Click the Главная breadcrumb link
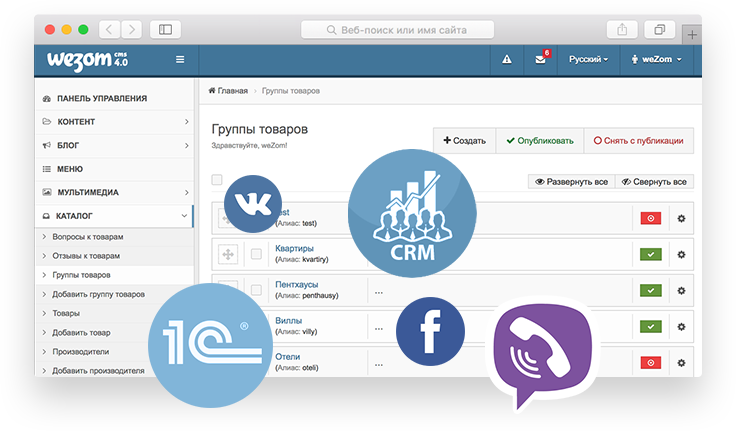Image resolution: width=736 pixels, height=431 pixels. click(x=228, y=91)
